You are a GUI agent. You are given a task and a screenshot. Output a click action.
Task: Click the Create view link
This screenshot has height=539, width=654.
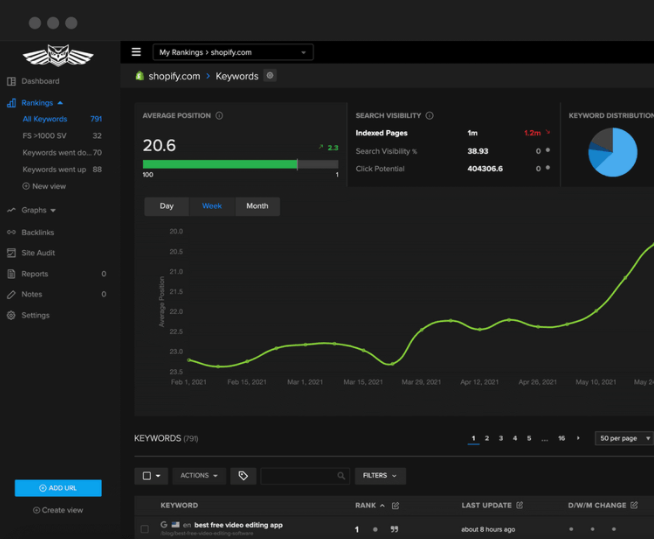(58, 510)
